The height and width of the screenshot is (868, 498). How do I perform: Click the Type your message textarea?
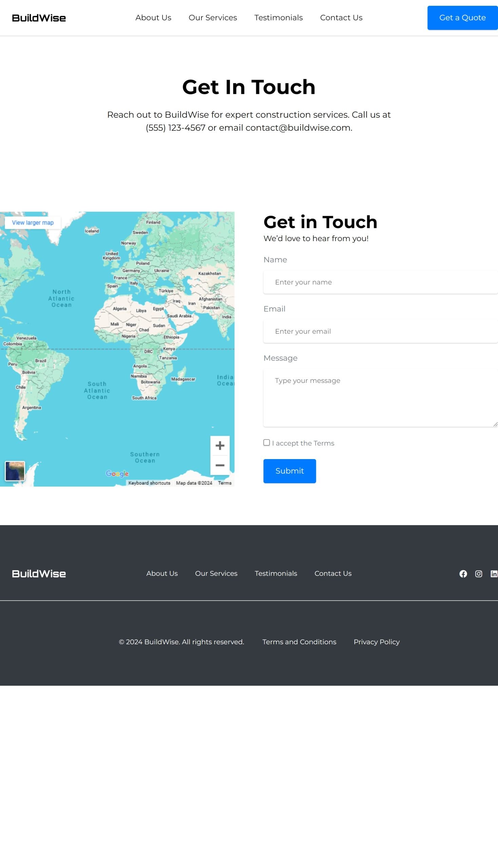click(380, 398)
